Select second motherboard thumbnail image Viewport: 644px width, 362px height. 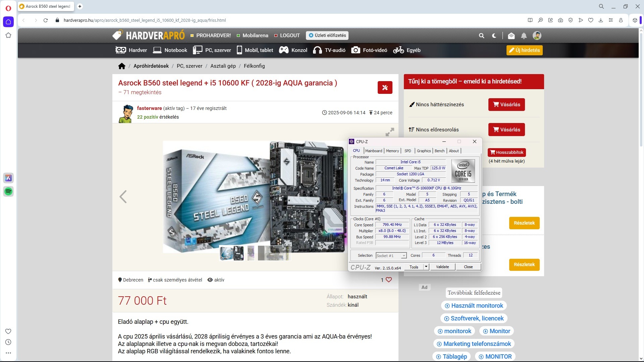pos(251,253)
